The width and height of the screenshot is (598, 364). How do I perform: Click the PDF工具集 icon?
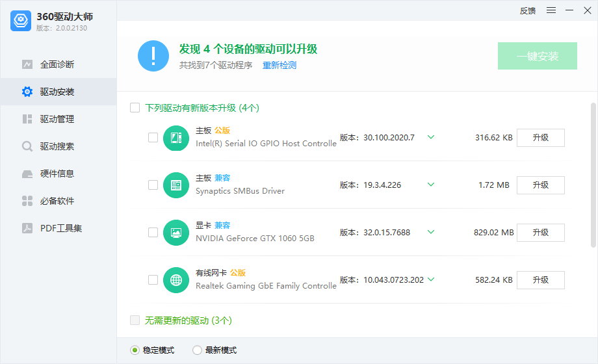point(27,228)
